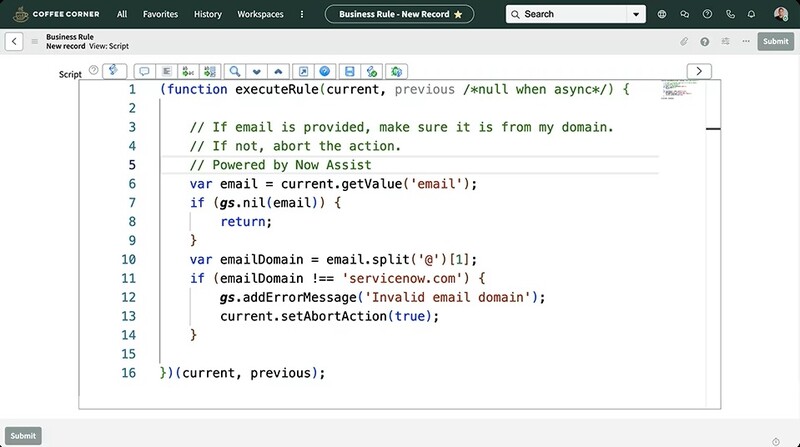
Task: Click the save script disk icon
Action: pyautogui.click(x=349, y=71)
